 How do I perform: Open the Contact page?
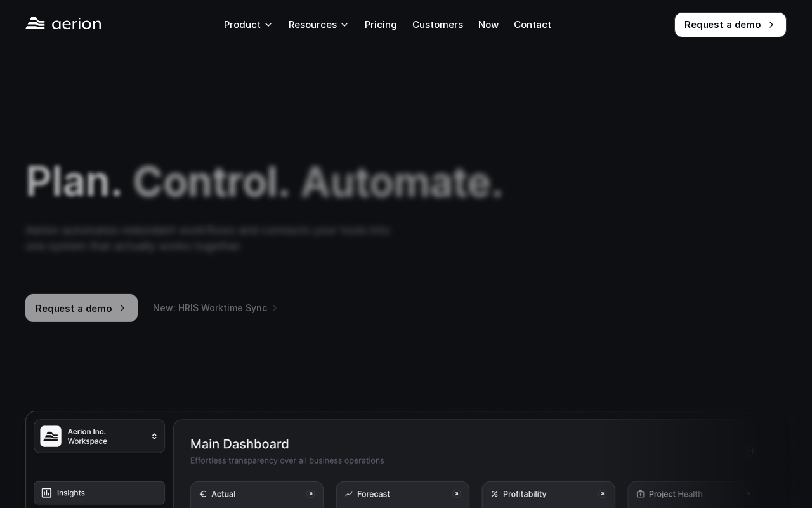click(x=532, y=25)
